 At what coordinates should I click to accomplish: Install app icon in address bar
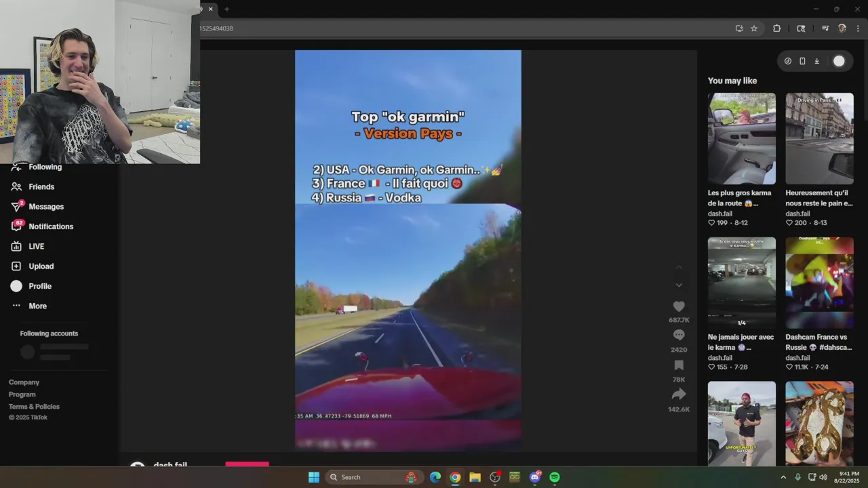click(739, 28)
